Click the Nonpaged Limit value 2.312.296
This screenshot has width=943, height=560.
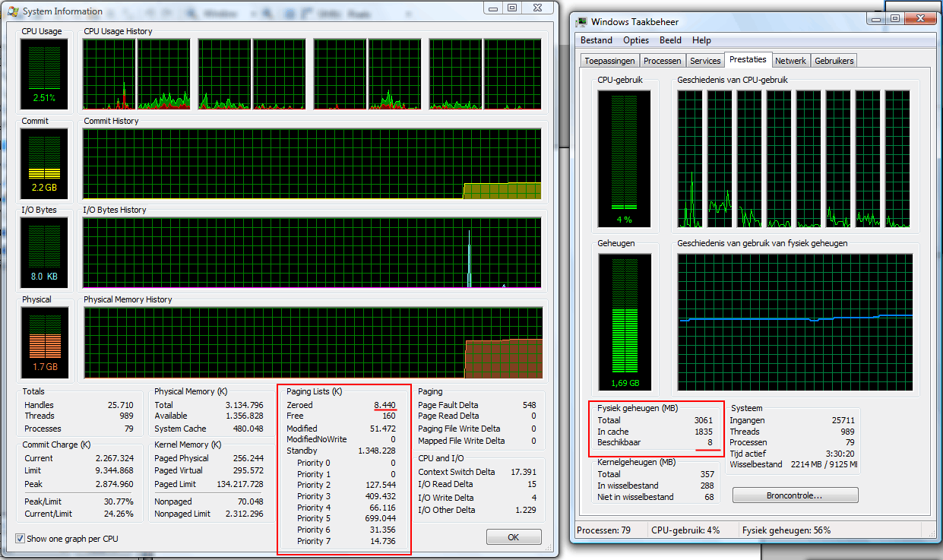tap(244, 514)
